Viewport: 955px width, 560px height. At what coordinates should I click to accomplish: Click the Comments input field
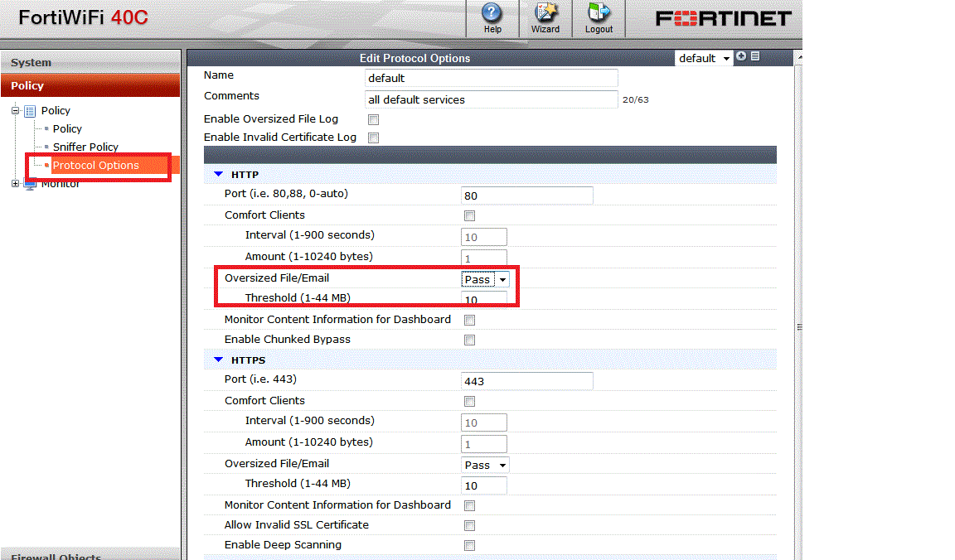491,99
